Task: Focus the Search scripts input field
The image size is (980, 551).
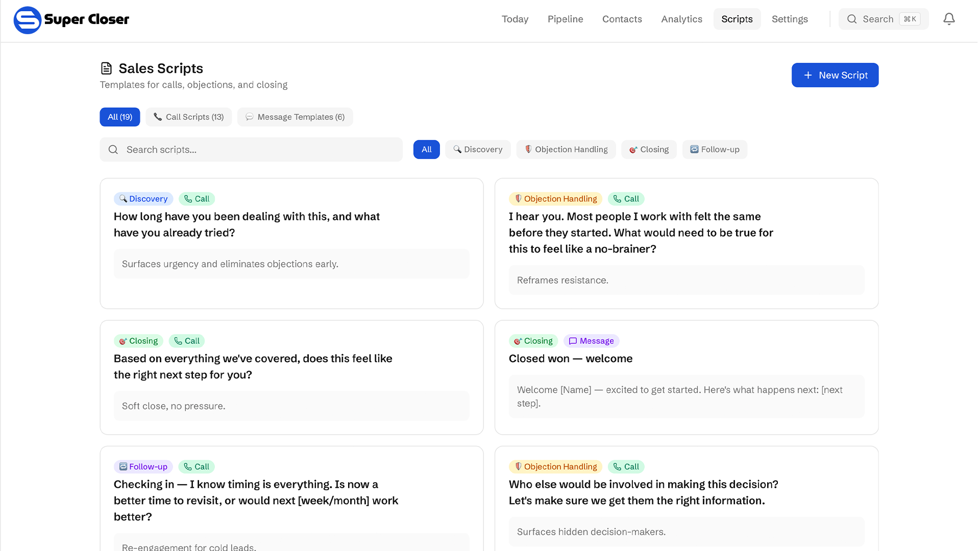Action: (x=251, y=149)
